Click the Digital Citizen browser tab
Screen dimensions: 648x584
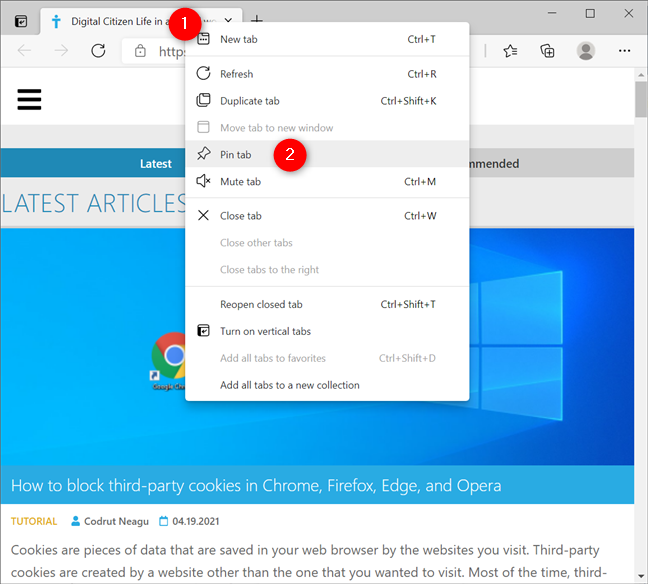tap(141, 21)
